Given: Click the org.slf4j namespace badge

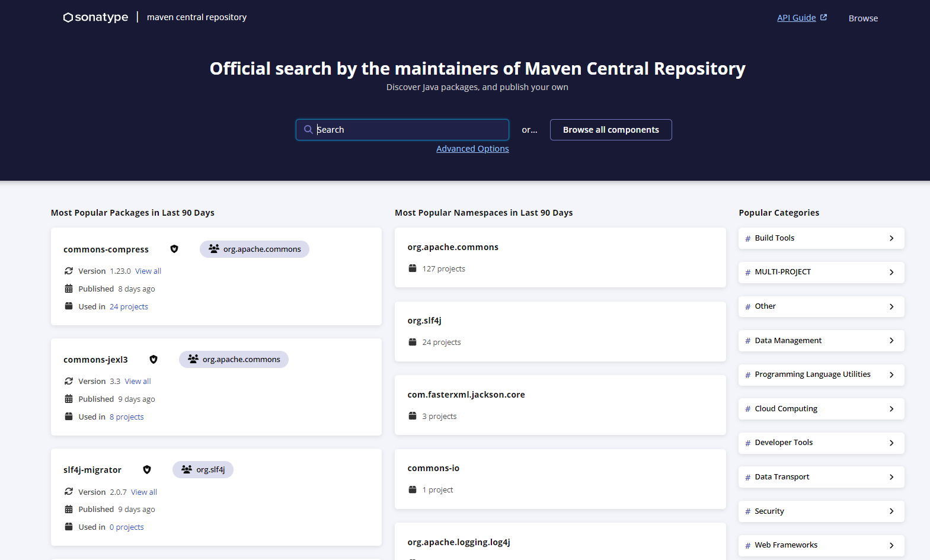Looking at the screenshot, I should tap(203, 469).
